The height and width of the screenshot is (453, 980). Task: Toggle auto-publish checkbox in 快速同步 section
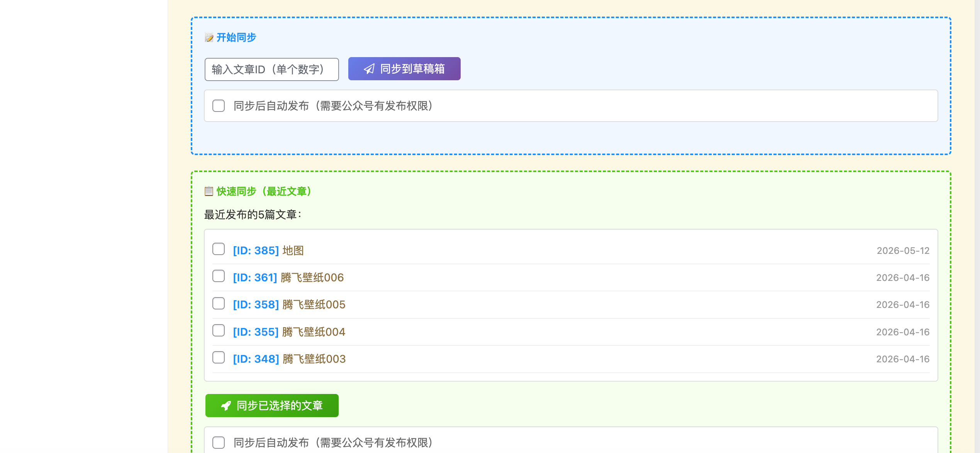tap(219, 443)
